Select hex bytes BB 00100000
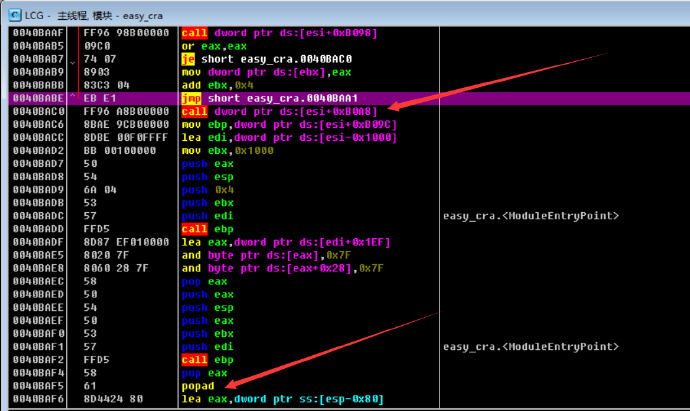 (120, 150)
